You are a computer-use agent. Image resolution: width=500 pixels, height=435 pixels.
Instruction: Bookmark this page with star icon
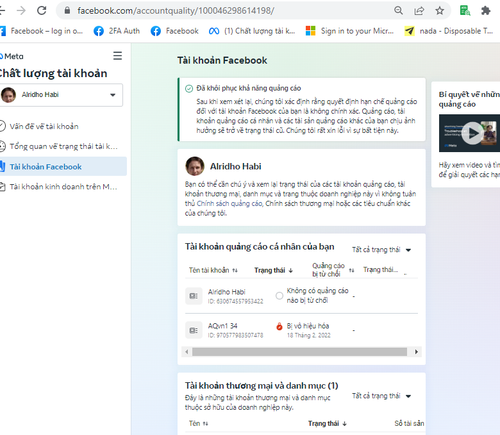click(440, 11)
